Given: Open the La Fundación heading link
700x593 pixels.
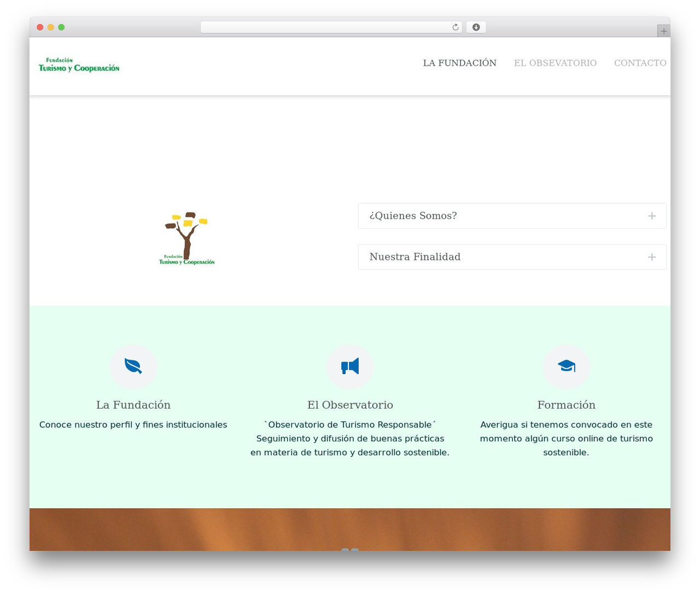Looking at the screenshot, I should click(133, 405).
